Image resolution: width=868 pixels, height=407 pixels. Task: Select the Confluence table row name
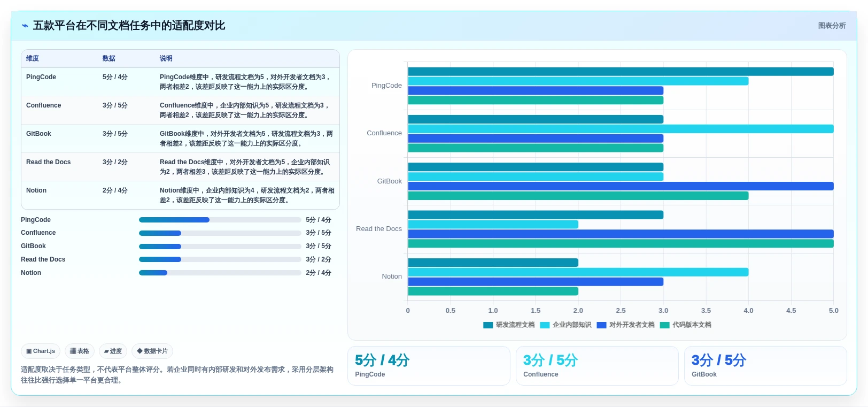[44, 105]
